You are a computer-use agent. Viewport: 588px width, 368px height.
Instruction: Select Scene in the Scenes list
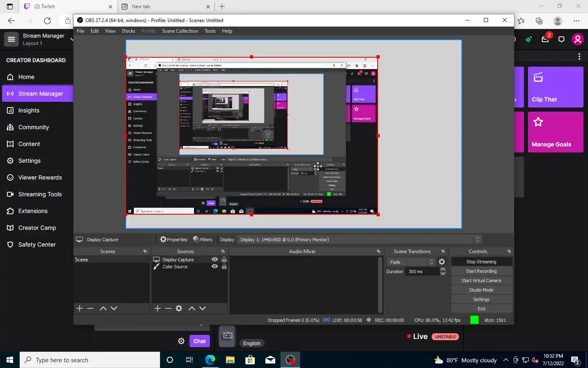tap(111, 260)
